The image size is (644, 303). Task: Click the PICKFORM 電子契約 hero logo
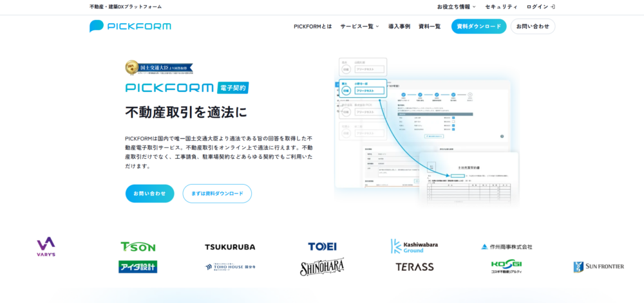pyautogui.click(x=187, y=87)
